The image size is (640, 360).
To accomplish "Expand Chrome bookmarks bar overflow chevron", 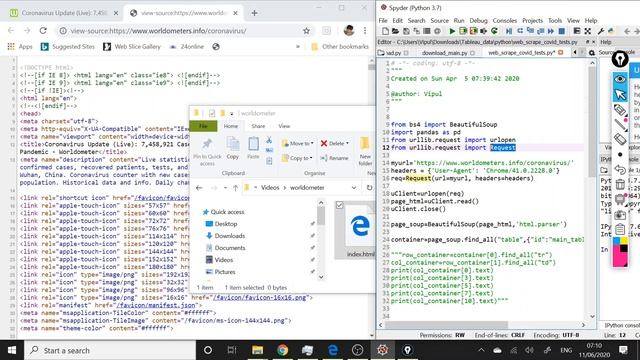I will (x=298, y=47).
